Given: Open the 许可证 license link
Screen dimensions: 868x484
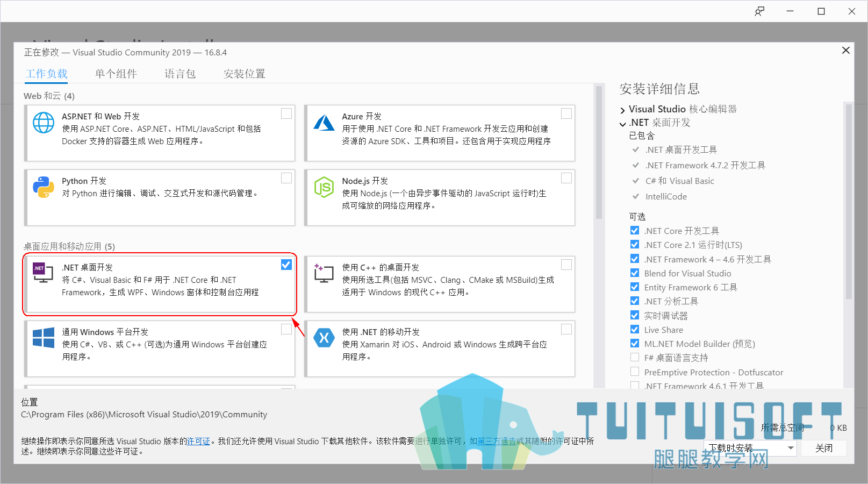Looking at the screenshot, I should pyautogui.click(x=198, y=441).
